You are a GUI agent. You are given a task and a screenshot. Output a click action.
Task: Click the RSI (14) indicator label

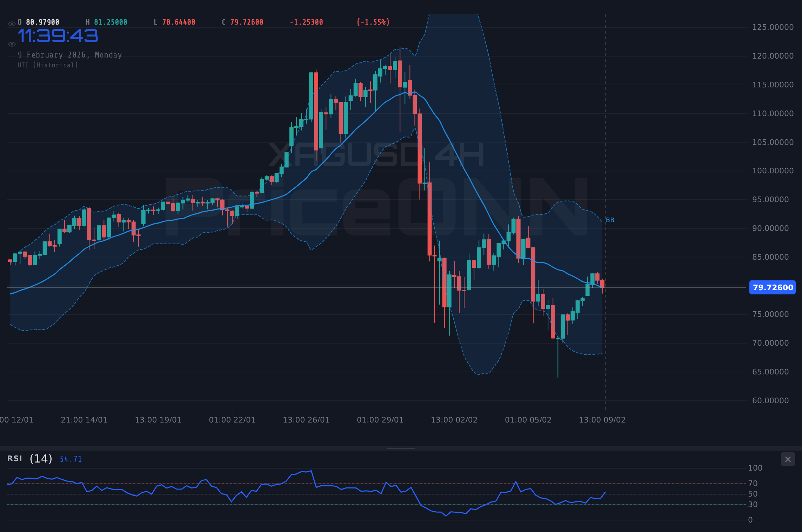pyautogui.click(x=30, y=459)
